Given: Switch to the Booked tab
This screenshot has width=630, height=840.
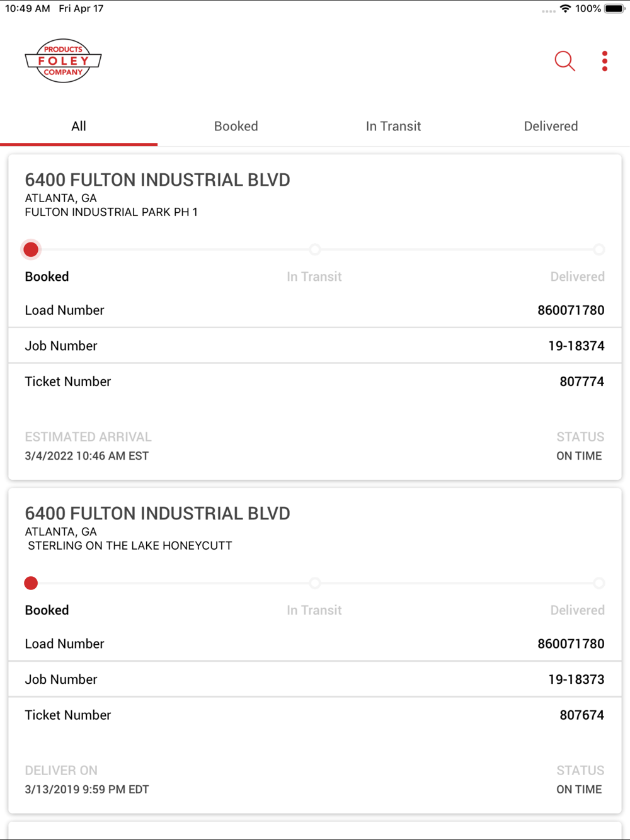Looking at the screenshot, I should 236,126.
